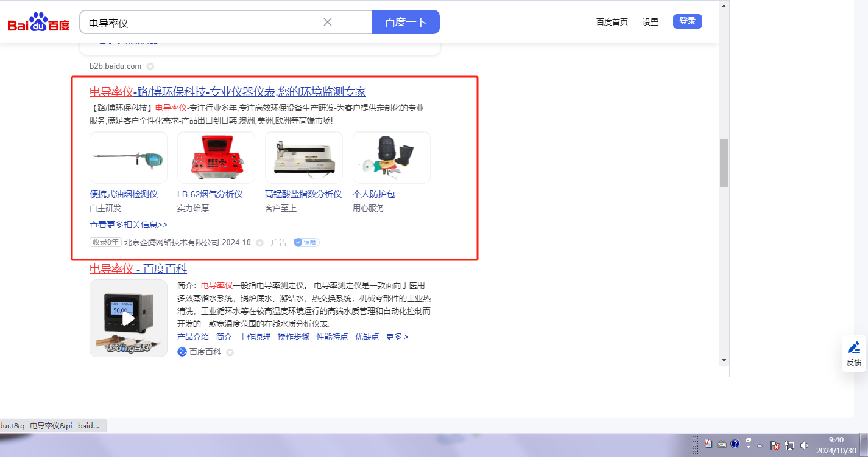Click the LB-62烟气分析仪 text link
The height and width of the screenshot is (457, 868).
[210, 194]
